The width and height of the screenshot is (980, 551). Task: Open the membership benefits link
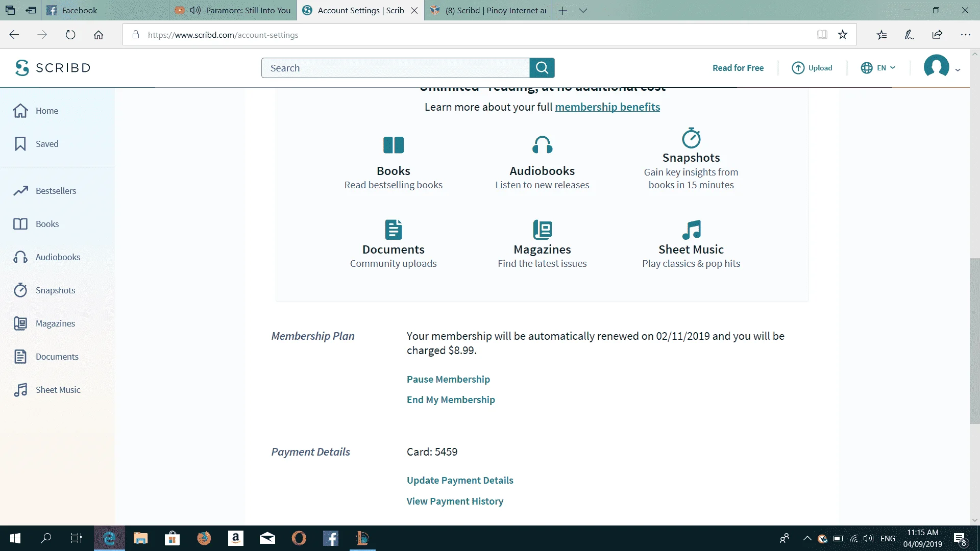click(607, 107)
